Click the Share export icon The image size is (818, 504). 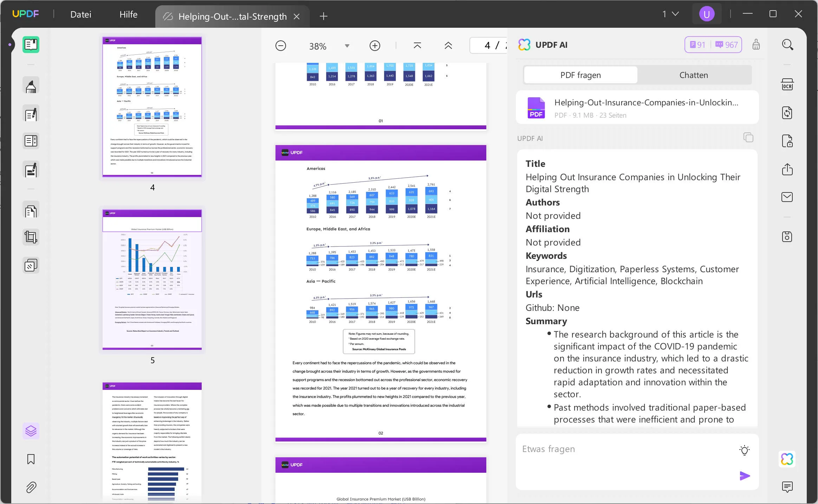tap(787, 169)
